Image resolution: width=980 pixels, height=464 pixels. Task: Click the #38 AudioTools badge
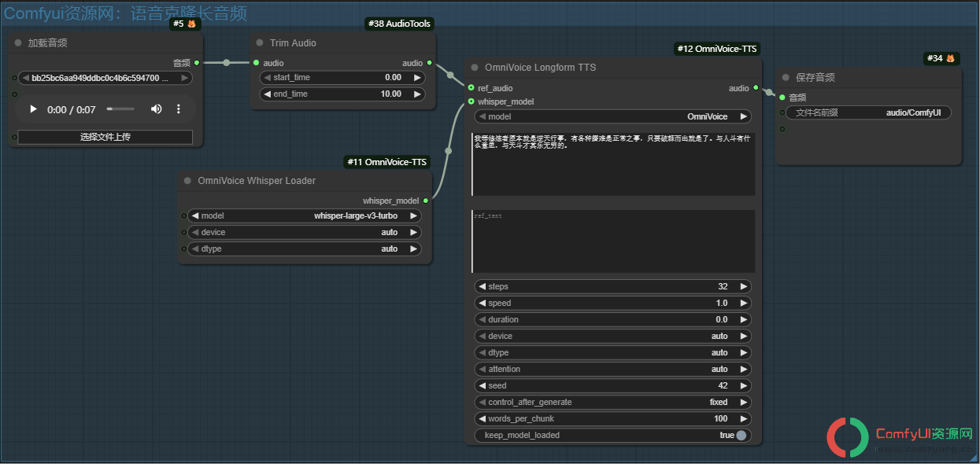point(399,24)
